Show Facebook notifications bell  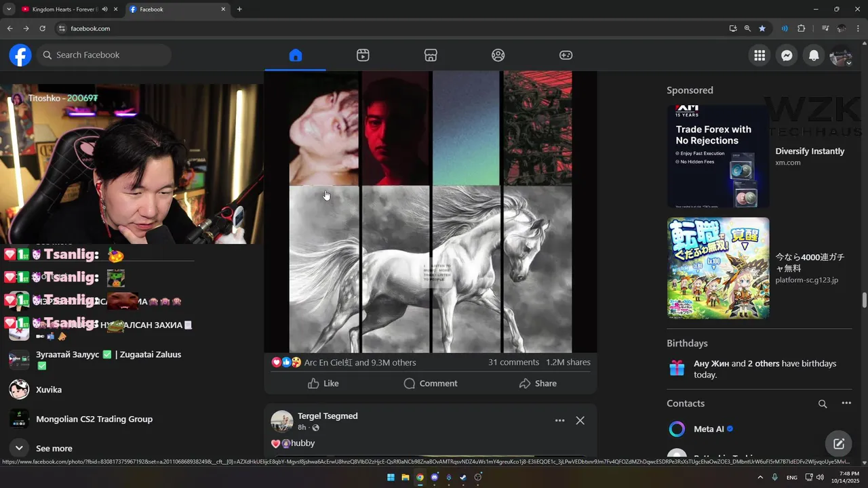click(x=814, y=56)
